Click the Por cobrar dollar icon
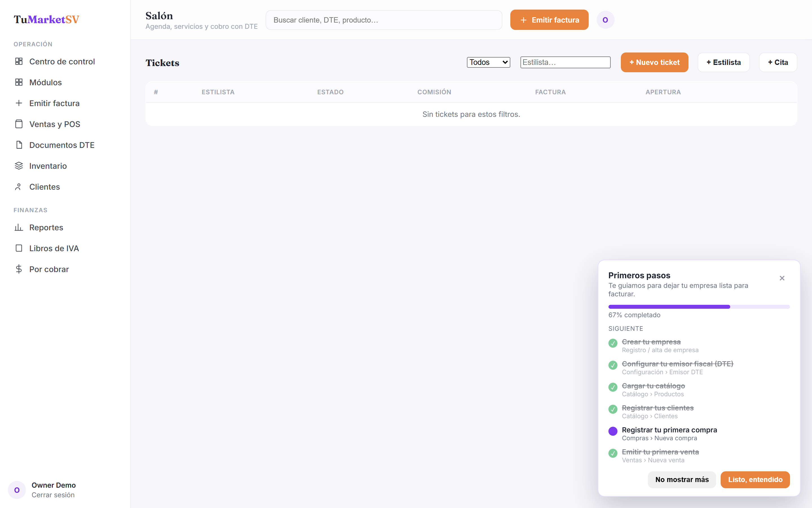This screenshot has height=508, width=812. (x=19, y=269)
